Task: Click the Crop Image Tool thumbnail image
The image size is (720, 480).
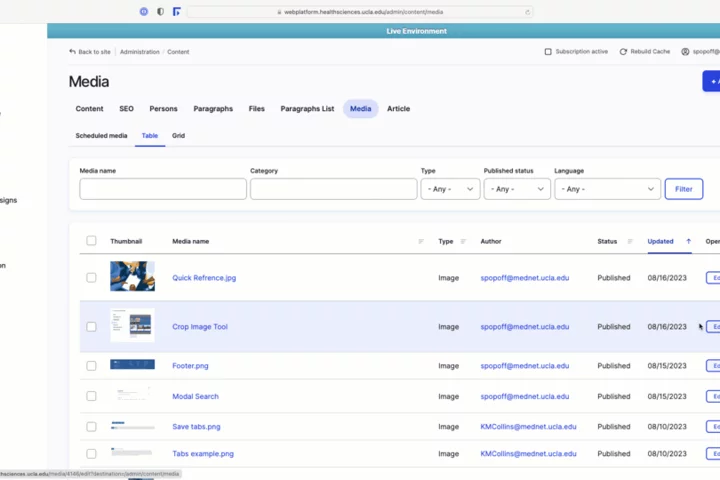Action: (x=132, y=325)
